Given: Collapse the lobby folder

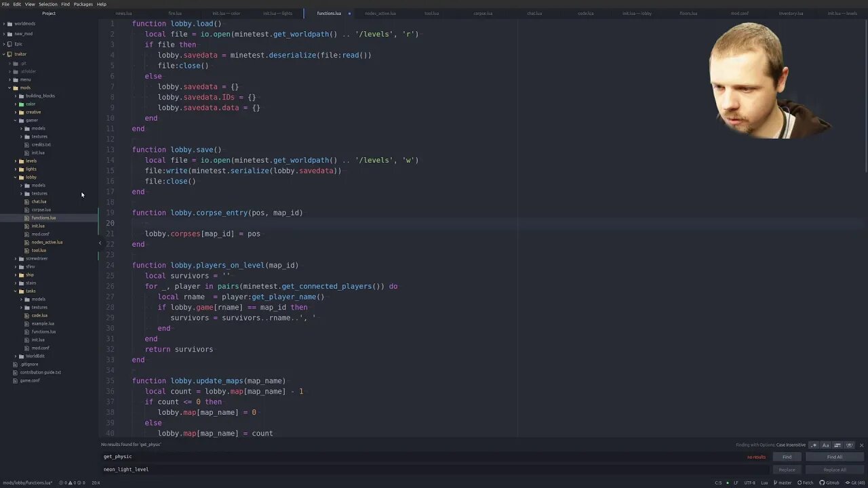Looking at the screenshot, I should pyautogui.click(x=16, y=177).
